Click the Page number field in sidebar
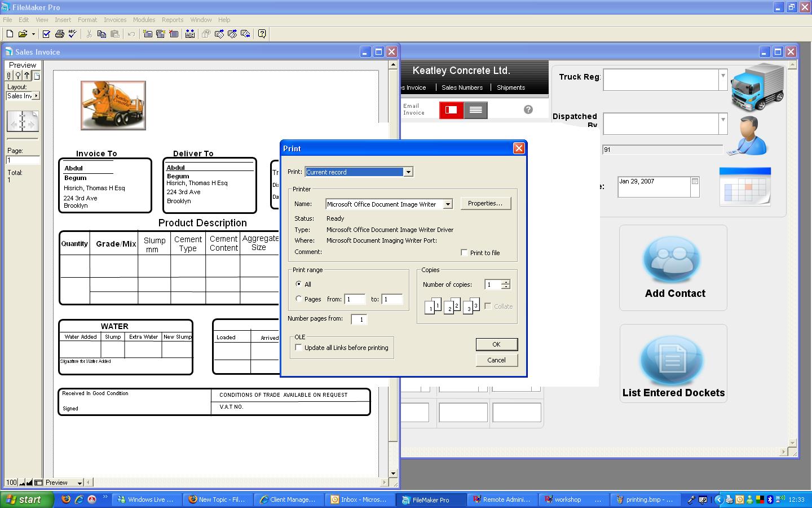The image size is (812, 508). point(23,160)
